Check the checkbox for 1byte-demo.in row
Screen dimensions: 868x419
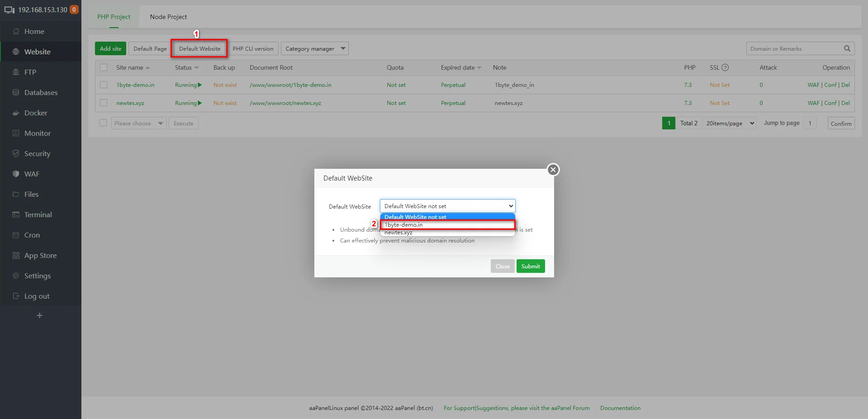pos(103,85)
